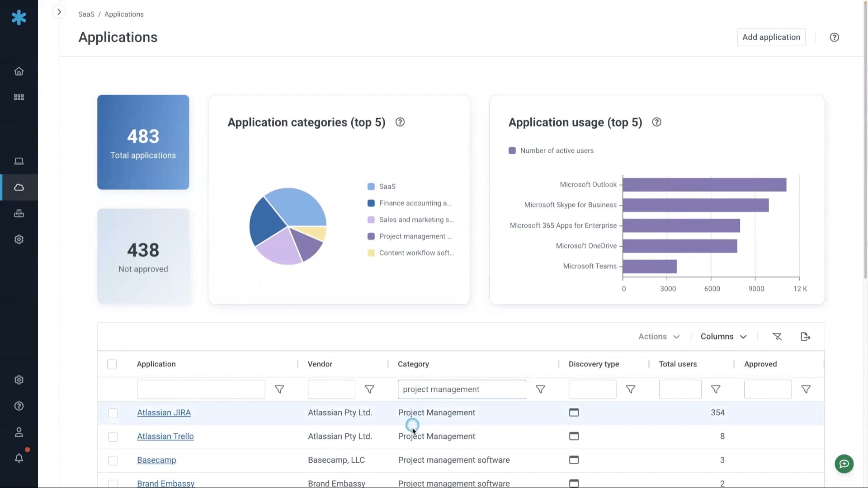Open the Actions dropdown

(x=659, y=336)
